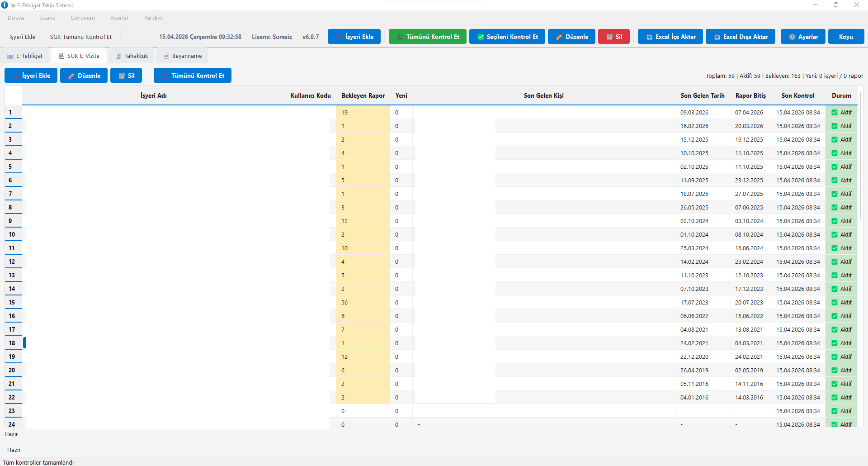Open the Ayarlar menu in menu bar
Screen dimensions: 868x466
tap(119, 18)
